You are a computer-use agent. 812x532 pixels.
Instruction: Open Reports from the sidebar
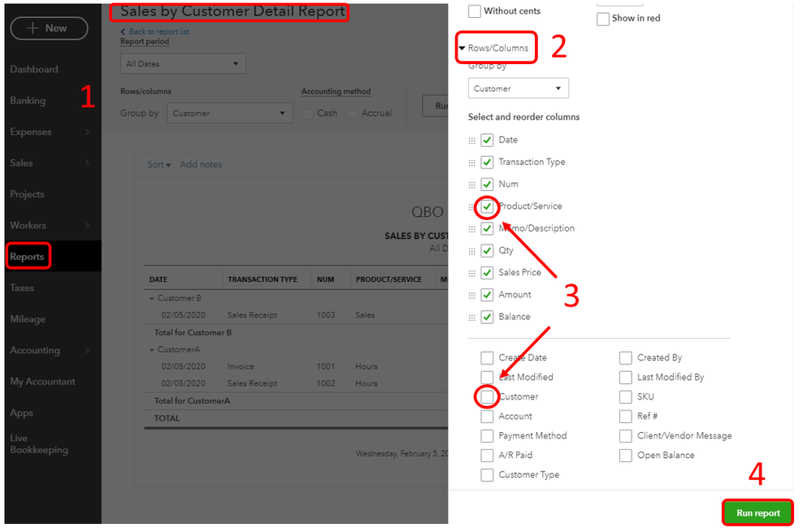coord(27,257)
